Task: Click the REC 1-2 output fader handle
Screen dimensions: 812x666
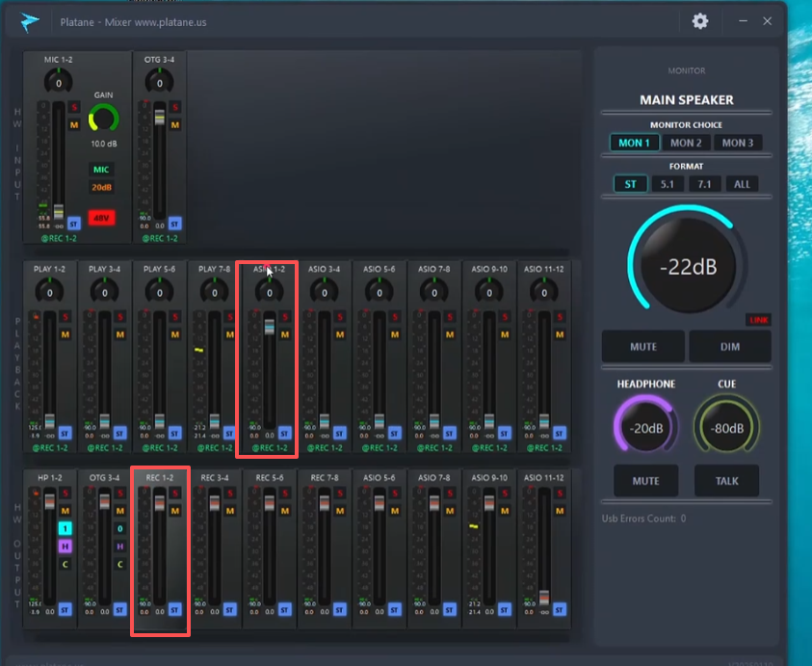Action: (x=159, y=504)
